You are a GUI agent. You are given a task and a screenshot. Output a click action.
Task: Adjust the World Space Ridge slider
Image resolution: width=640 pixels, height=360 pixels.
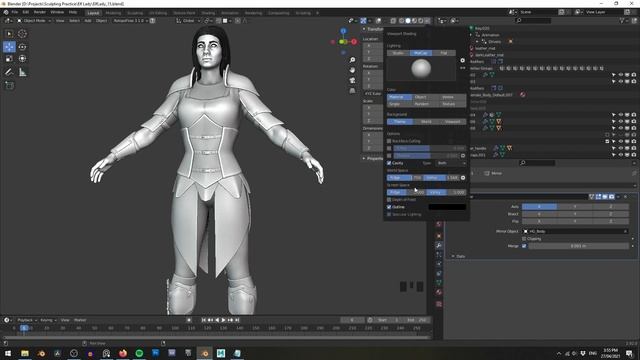(x=404, y=178)
